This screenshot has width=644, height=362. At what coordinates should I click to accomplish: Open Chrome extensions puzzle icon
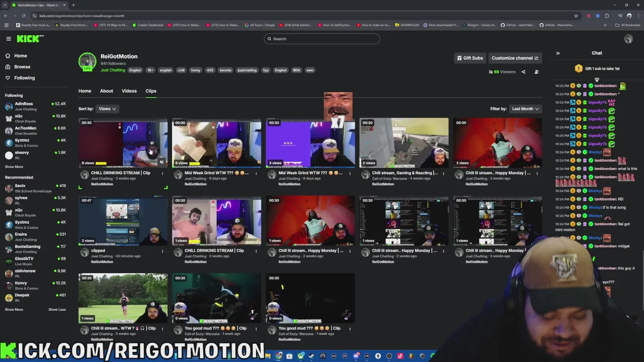[607, 16]
